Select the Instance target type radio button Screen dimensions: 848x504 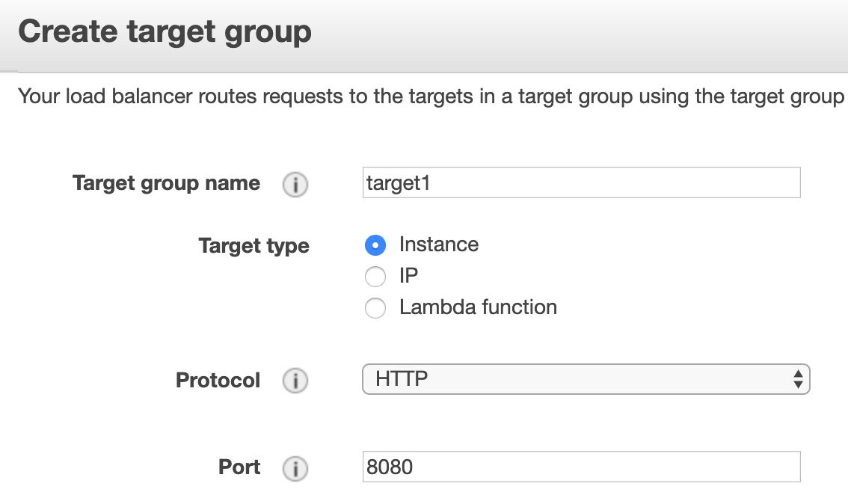coord(375,245)
